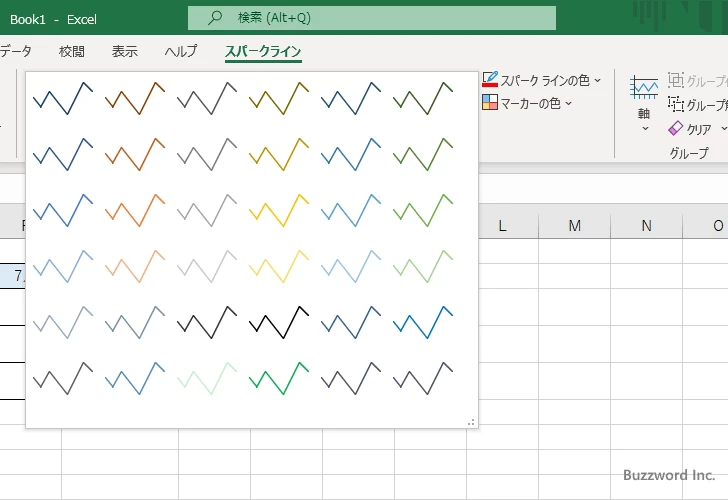Image resolution: width=728 pixels, height=500 pixels.
Task: Select the teal blue sparkline style at the fifth row's end
Action: click(422, 322)
